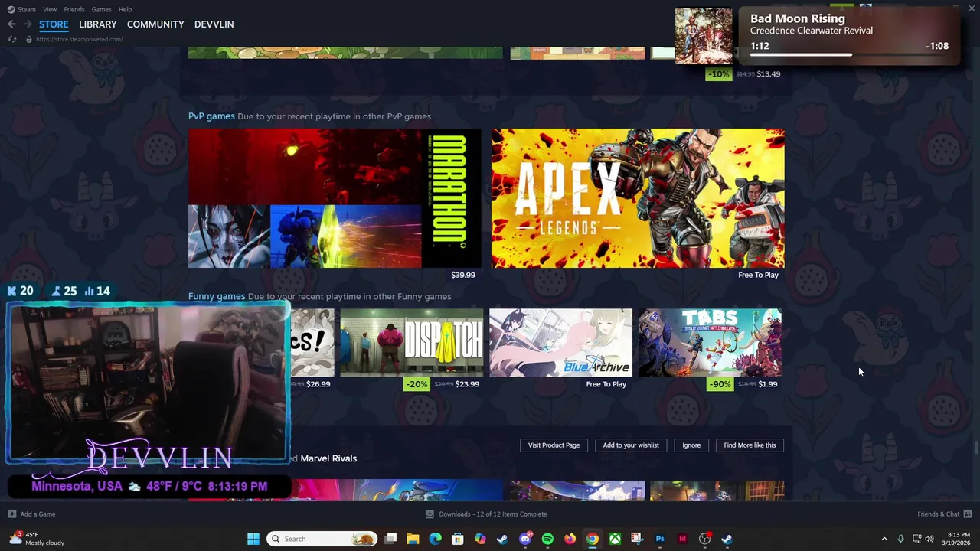Open the Friends & Chat label

938,514
